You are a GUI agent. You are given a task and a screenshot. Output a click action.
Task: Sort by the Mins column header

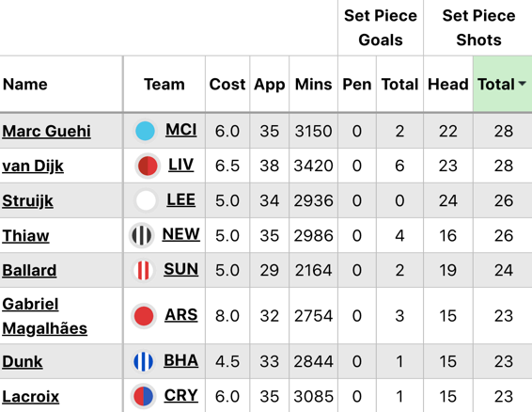tap(313, 85)
